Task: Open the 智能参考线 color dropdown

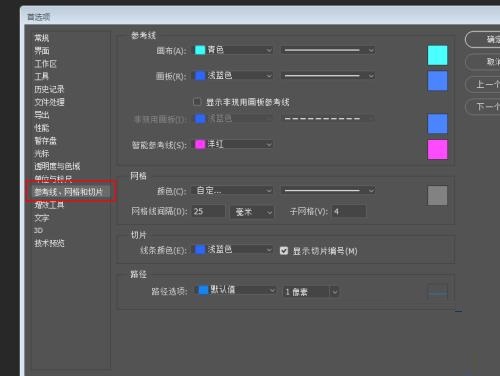Action: 233,144
